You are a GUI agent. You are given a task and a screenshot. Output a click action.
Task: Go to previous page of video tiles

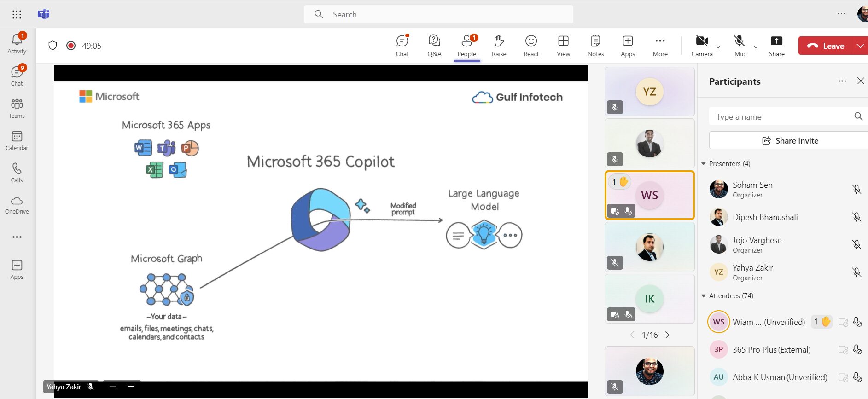[632, 335]
